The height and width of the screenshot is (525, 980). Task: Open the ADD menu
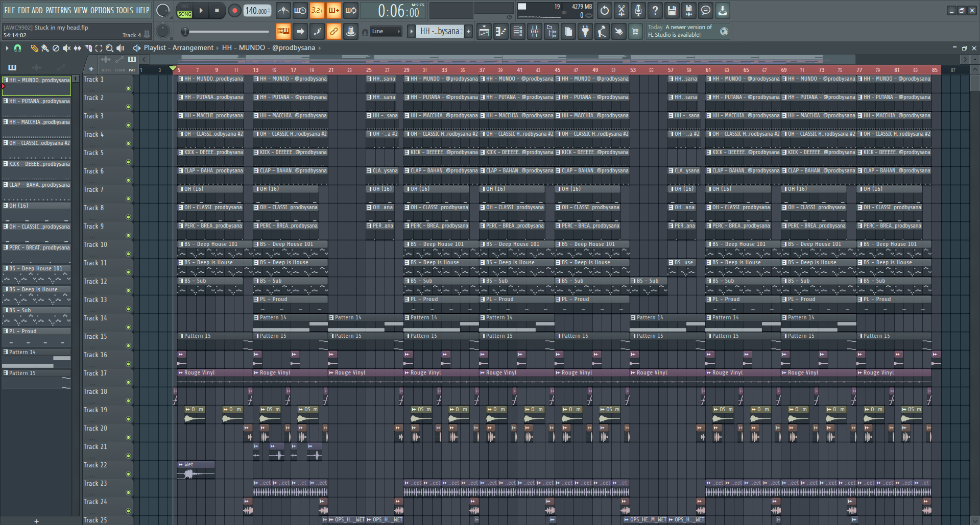tap(37, 10)
